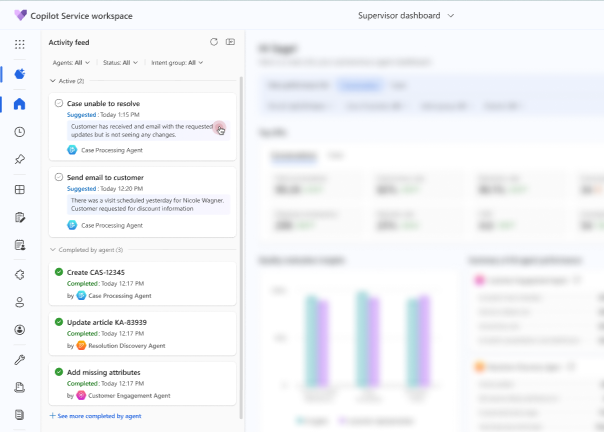The height and width of the screenshot is (432, 604).
Task: Refresh the Activity feed
Action: [214, 42]
